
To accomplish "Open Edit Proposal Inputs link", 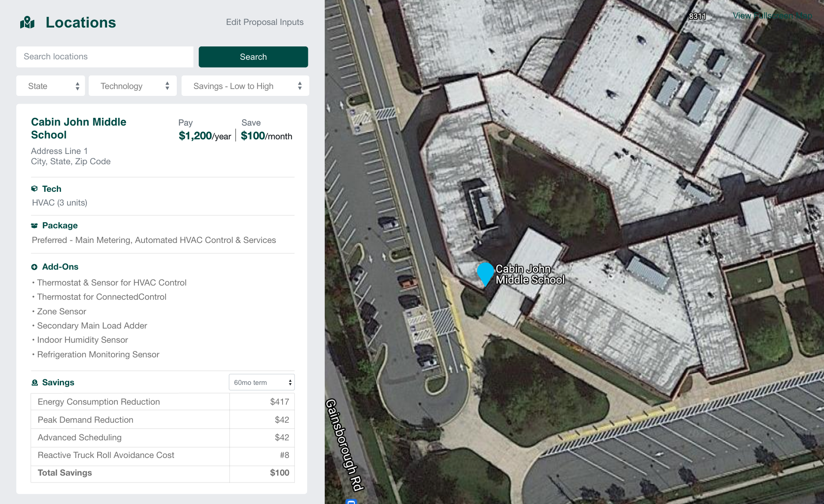I will point(265,22).
